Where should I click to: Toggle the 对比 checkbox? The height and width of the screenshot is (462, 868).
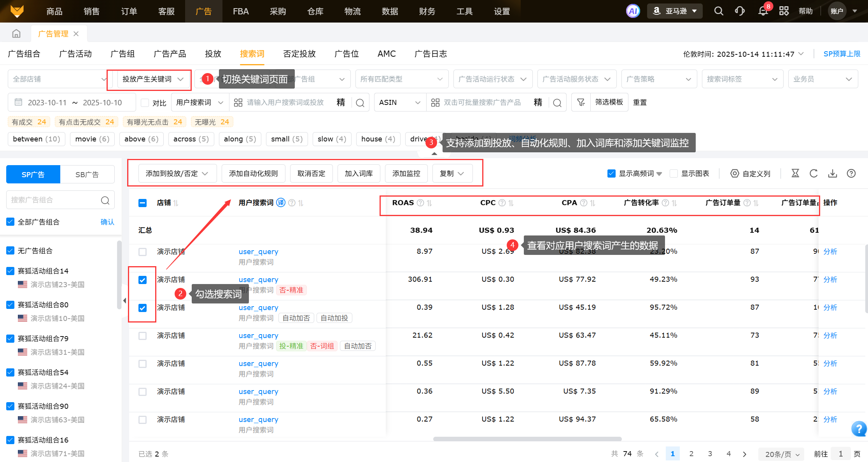click(145, 103)
